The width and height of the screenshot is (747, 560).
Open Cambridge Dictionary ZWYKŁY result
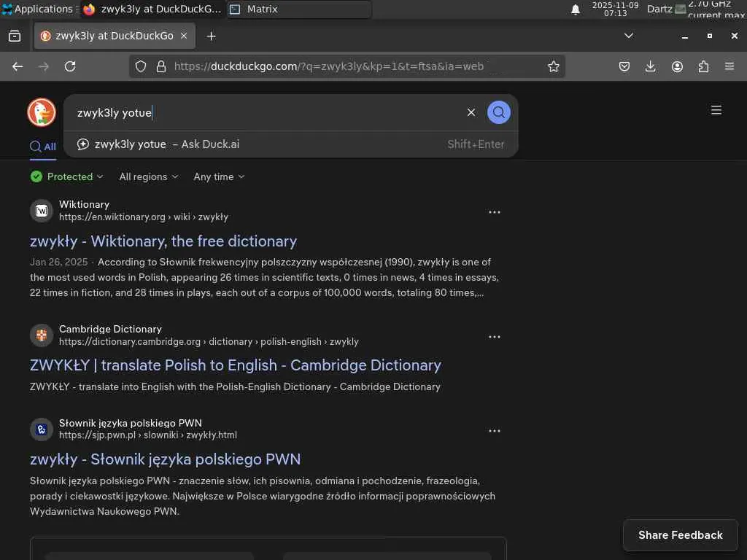click(x=235, y=365)
